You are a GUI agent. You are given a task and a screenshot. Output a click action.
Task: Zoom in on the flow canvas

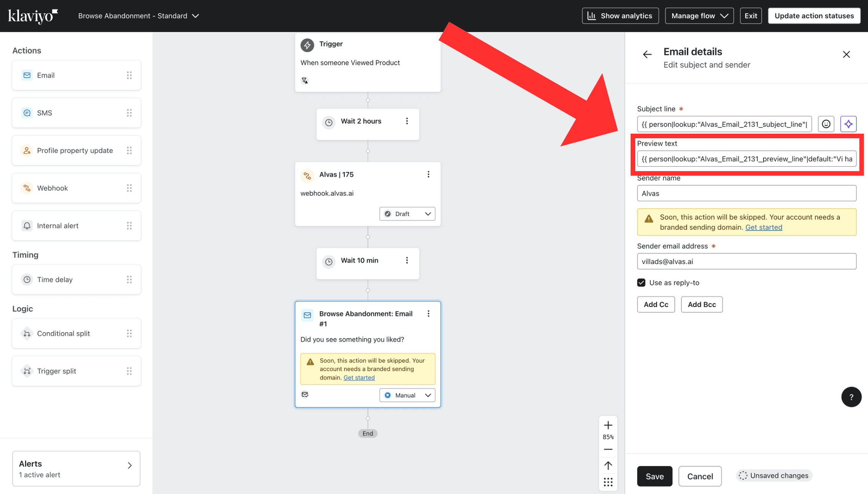pyautogui.click(x=608, y=425)
